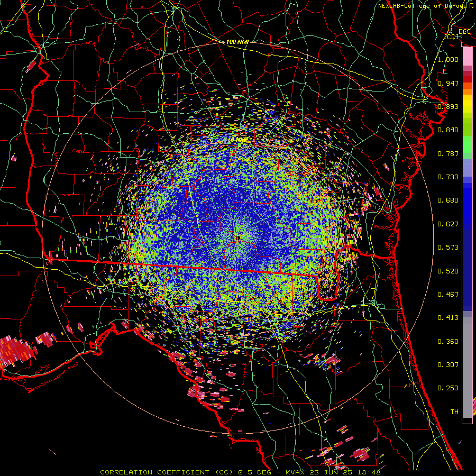Click the 0.520 legend value
This screenshot has height=476, width=476.
click(x=448, y=271)
